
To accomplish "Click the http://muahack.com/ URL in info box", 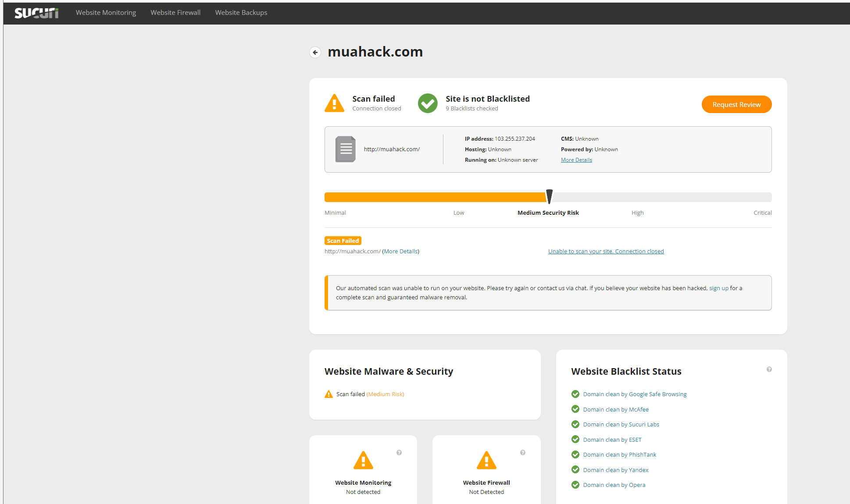I will 392,149.
